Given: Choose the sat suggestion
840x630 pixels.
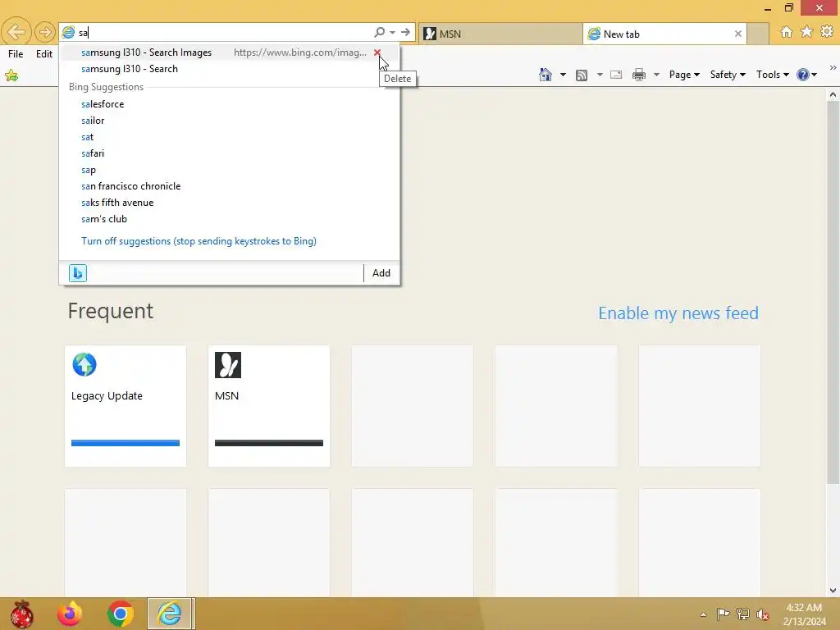Looking at the screenshot, I should [x=230, y=137].
